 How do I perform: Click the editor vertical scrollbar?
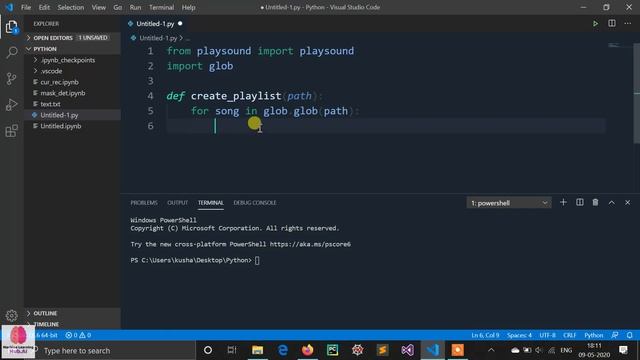click(x=637, y=93)
